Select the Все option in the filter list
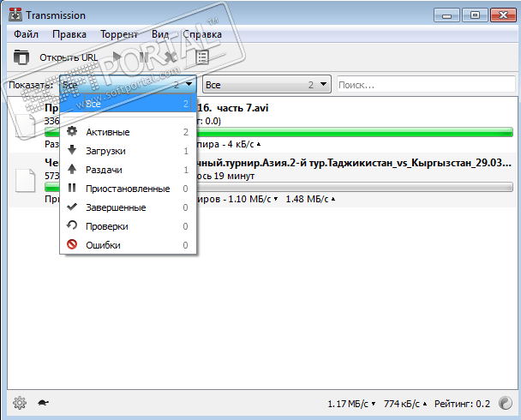 coord(129,104)
